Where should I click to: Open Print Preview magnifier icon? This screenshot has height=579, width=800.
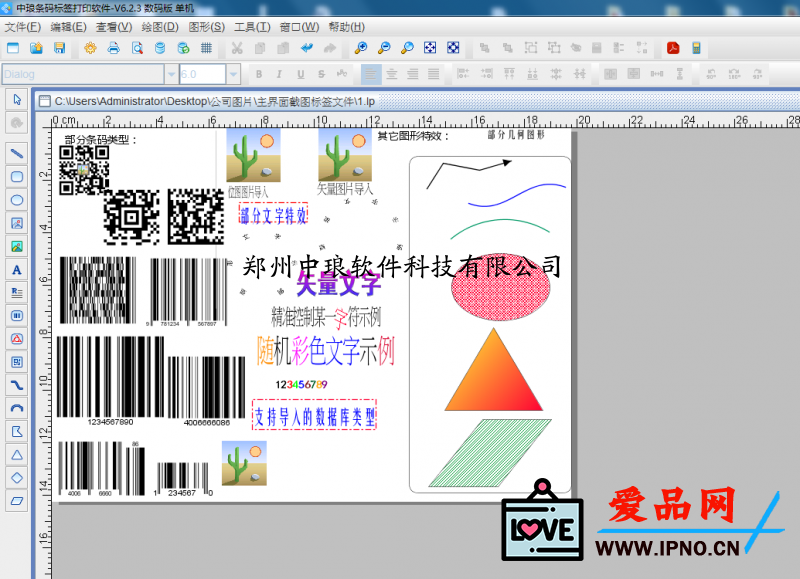pyautogui.click(x=137, y=48)
